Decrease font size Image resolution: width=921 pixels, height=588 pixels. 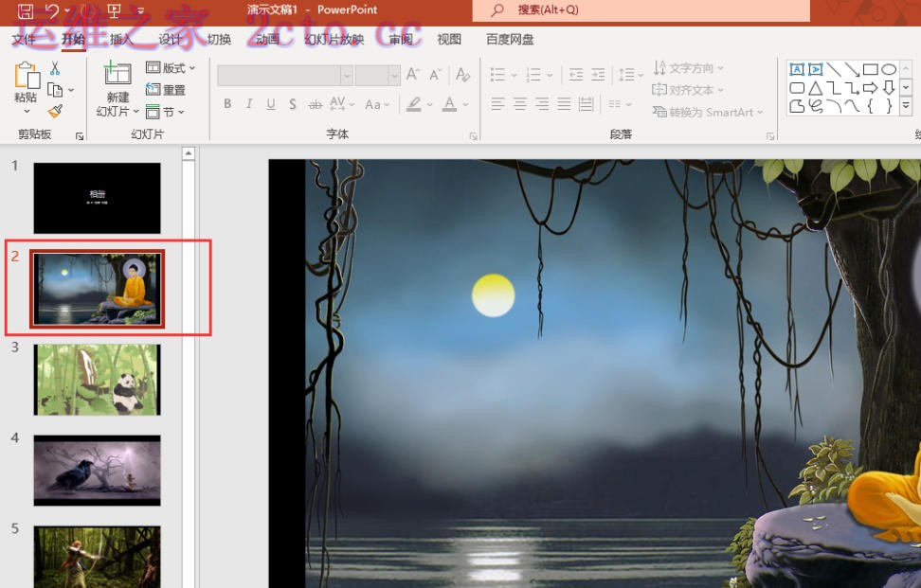point(435,75)
